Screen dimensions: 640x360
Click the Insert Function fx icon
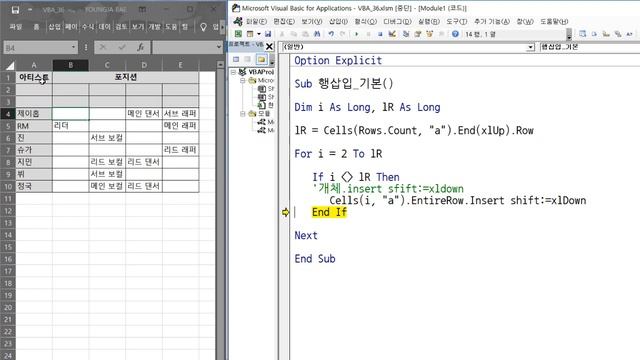tap(140, 47)
